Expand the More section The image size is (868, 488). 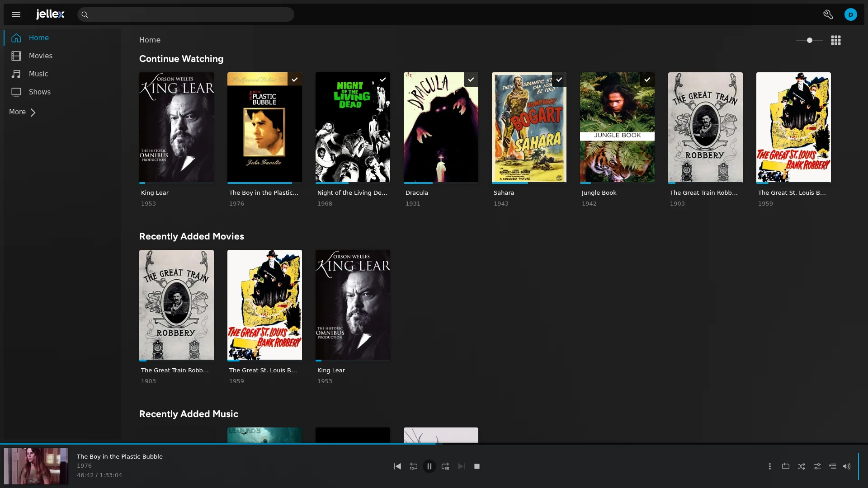pyautogui.click(x=23, y=112)
